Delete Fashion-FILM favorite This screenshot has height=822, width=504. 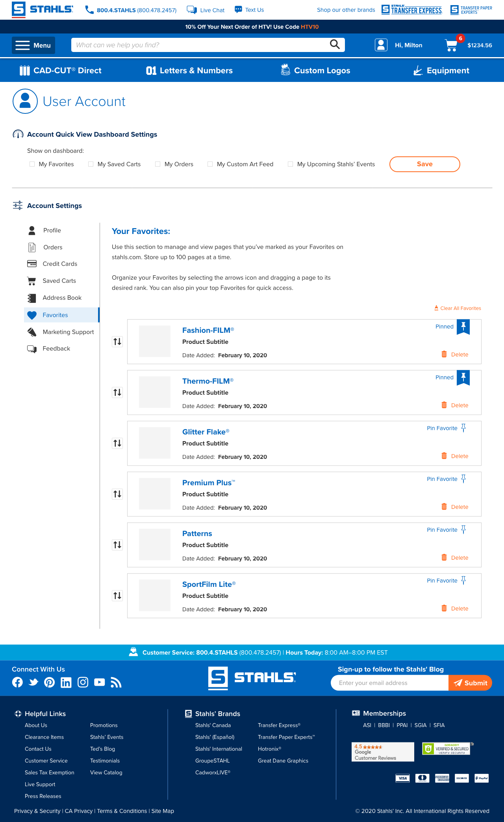tap(455, 354)
